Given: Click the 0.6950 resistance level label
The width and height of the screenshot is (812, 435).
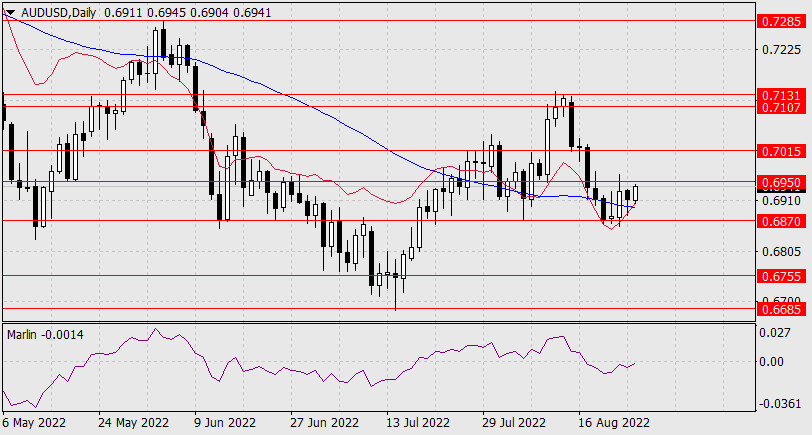Looking at the screenshot, I should pos(778,183).
